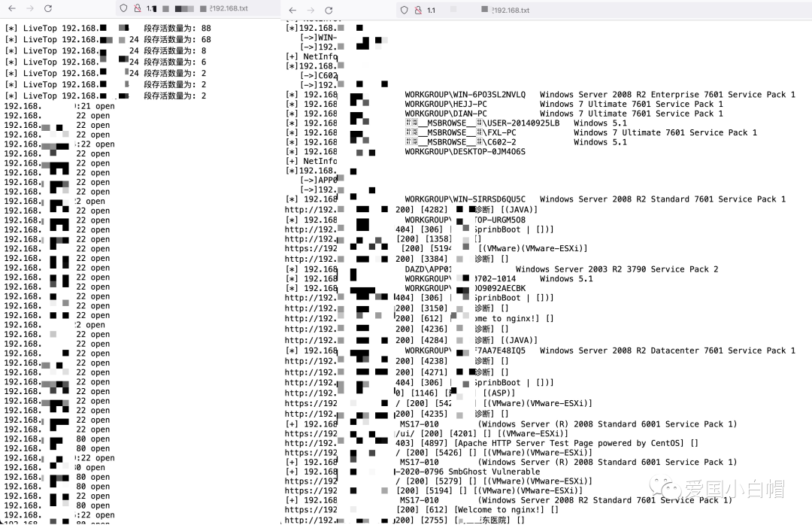
Task: Click the __MSBROWSE__\FXL-PC entry
Action: 461,132
